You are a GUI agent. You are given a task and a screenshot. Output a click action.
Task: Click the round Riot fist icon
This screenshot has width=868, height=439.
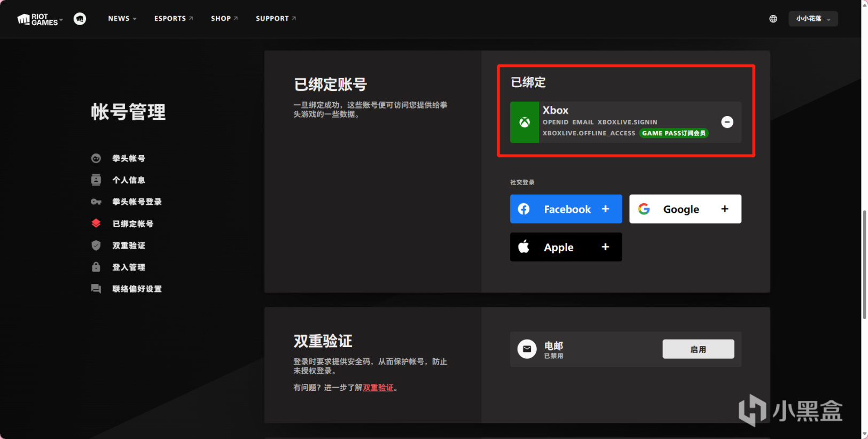pos(80,19)
